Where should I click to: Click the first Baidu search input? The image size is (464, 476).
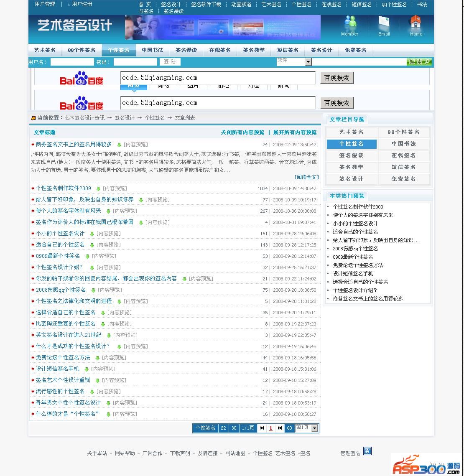coord(218,78)
